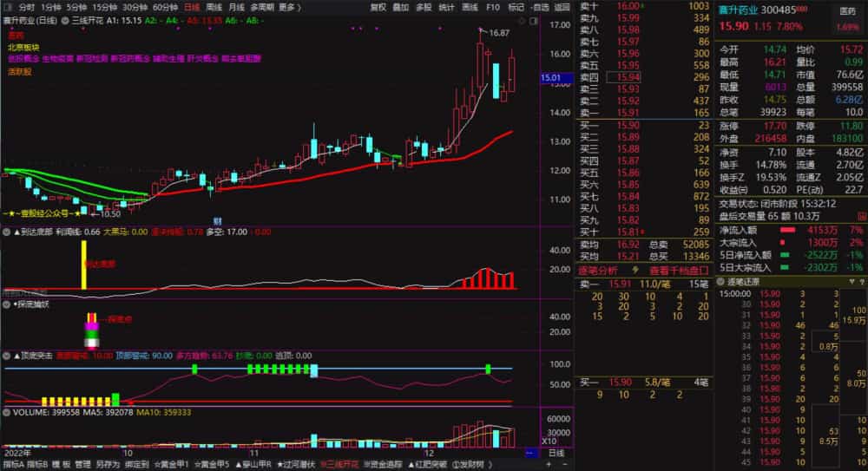The width and height of the screenshot is (868, 471).
Task: Click the round icon beside 逐笔还原
Action: click(x=720, y=282)
